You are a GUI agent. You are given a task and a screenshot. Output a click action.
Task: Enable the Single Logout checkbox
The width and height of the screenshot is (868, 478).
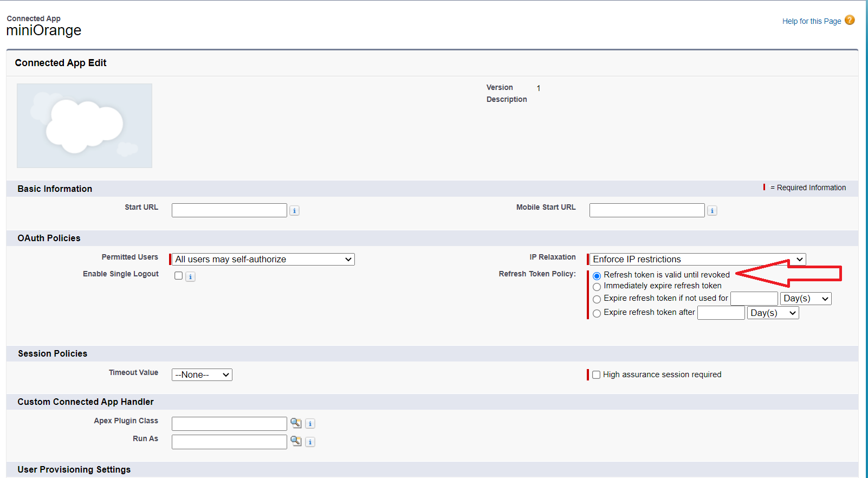click(x=178, y=276)
